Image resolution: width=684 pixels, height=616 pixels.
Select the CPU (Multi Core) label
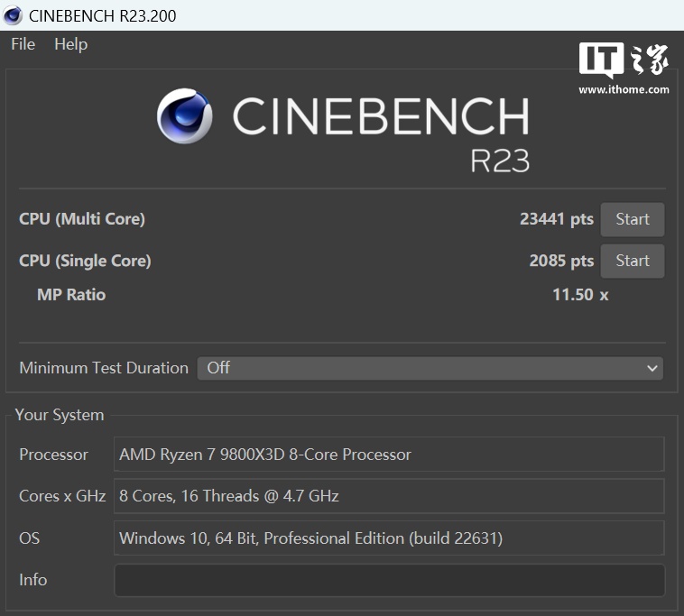pyautogui.click(x=82, y=219)
